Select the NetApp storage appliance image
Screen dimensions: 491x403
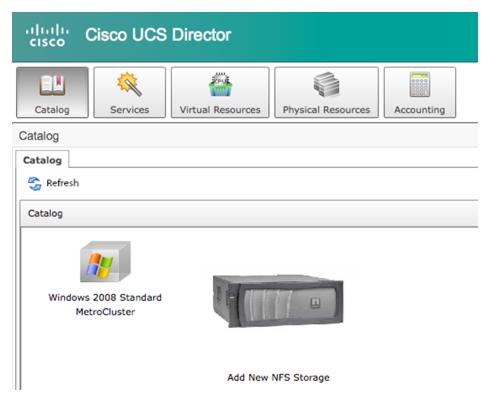point(278,301)
